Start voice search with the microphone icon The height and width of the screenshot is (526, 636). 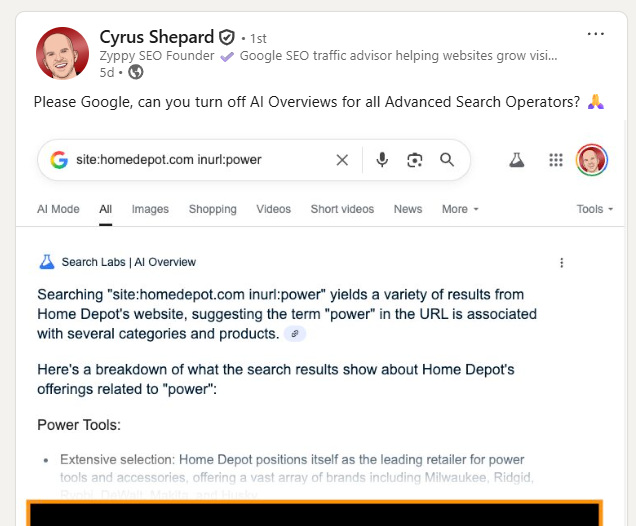(382, 160)
